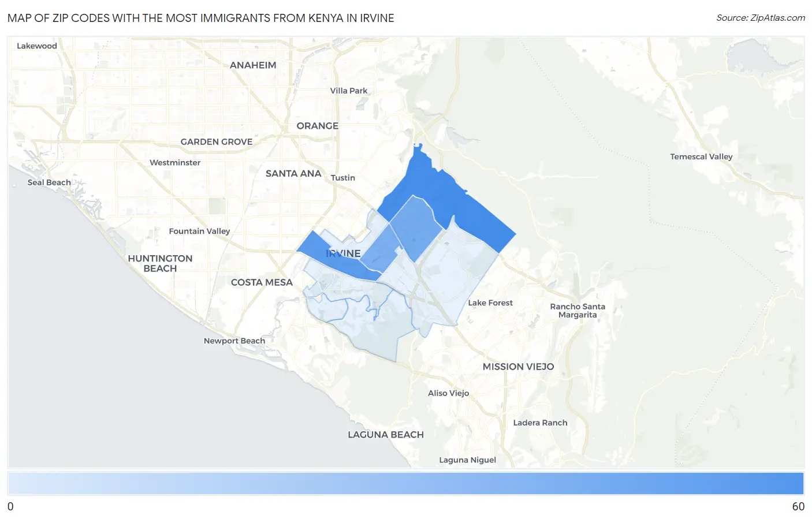Click the legend minimum value 0
Viewport: 812px width, 519px height.
click(10, 506)
